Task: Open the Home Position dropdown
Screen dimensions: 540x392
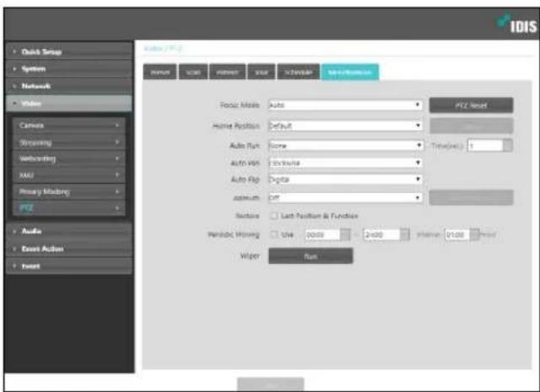Action: click(x=345, y=126)
